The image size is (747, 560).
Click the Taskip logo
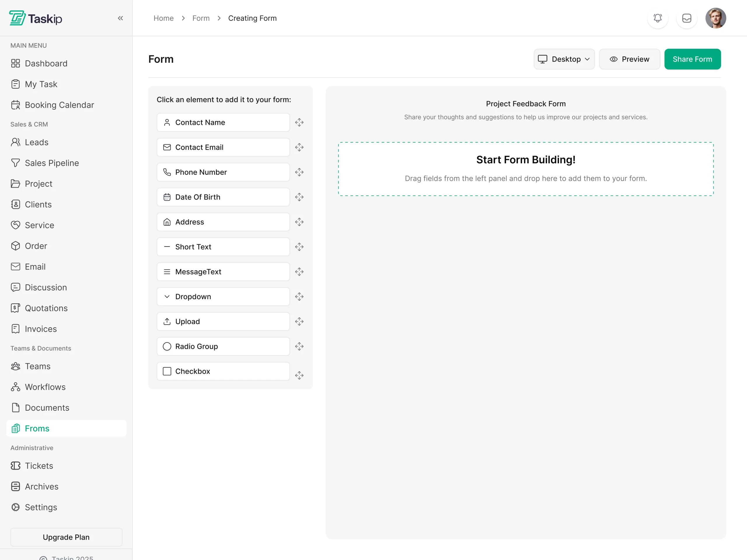(x=36, y=18)
